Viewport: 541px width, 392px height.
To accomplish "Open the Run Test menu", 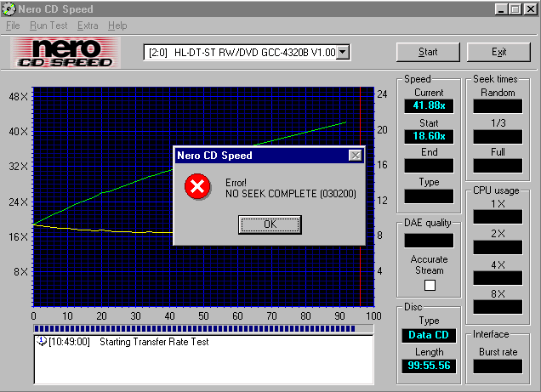I will click(x=48, y=26).
